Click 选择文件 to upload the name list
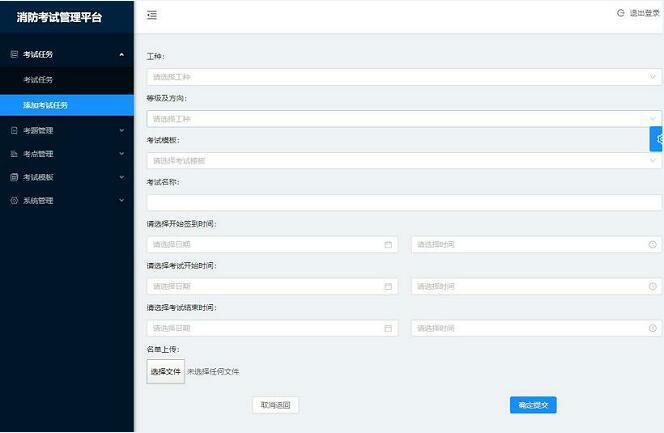This screenshot has height=433, width=664. click(165, 371)
